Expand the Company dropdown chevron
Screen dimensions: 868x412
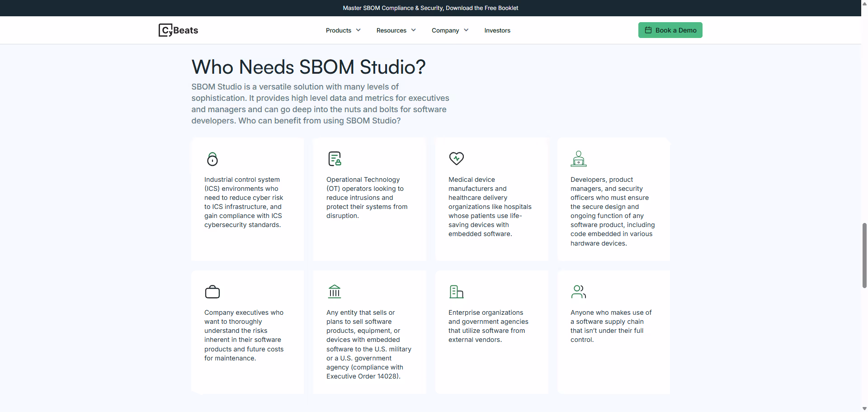click(x=466, y=30)
